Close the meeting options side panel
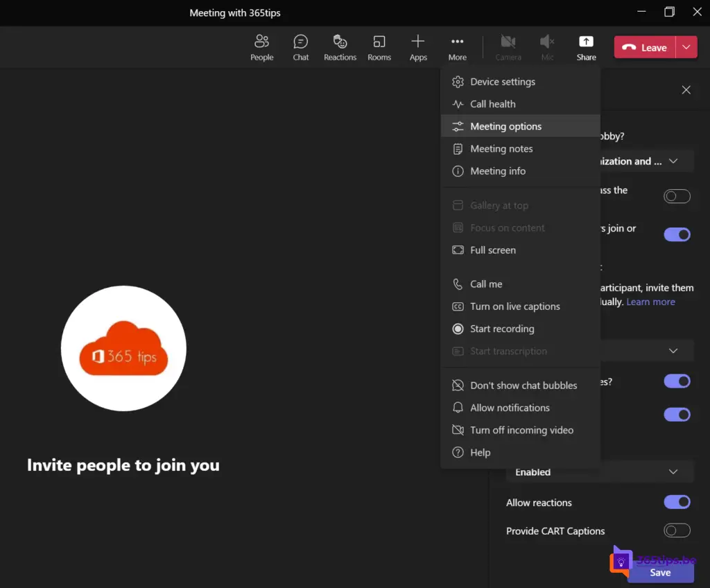Screen dimensions: 710x588 coord(686,90)
